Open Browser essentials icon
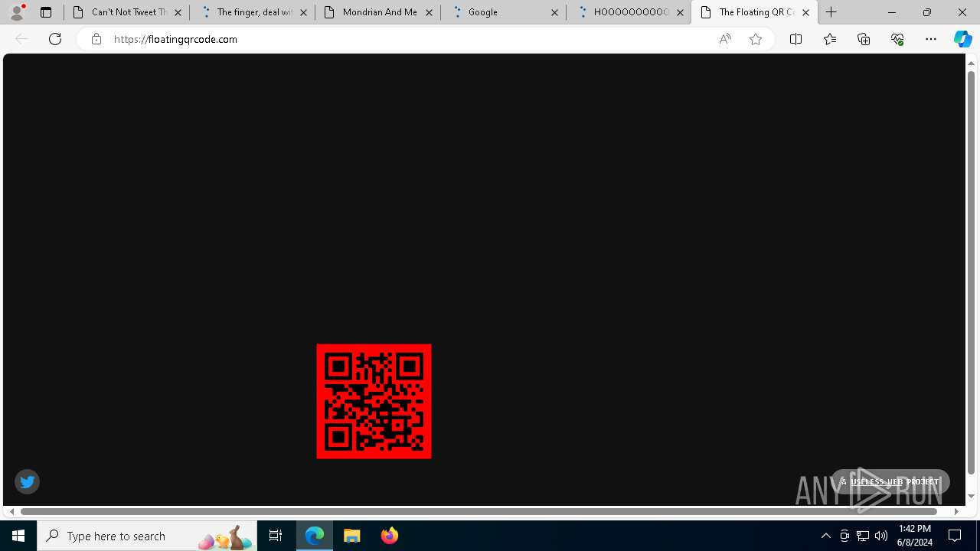 pos(897,39)
